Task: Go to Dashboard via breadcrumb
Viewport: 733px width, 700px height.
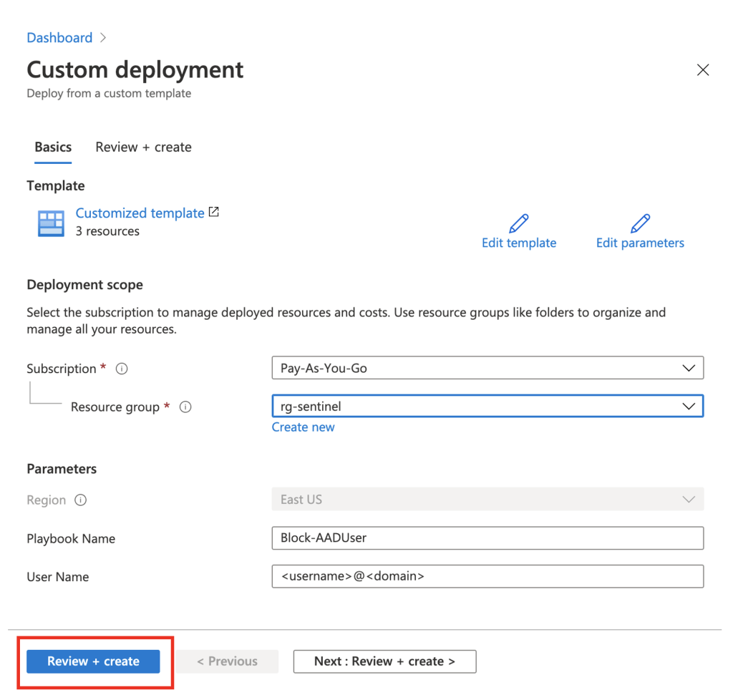Action: [x=59, y=38]
